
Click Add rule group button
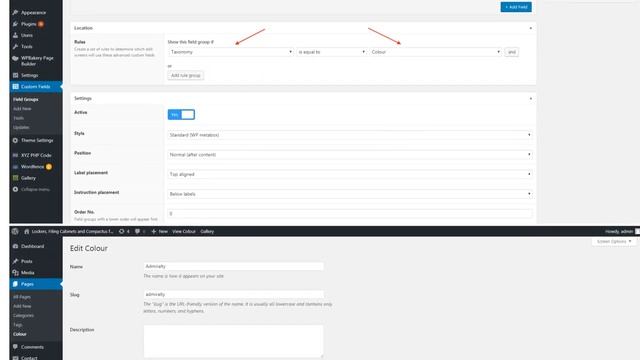186,76
